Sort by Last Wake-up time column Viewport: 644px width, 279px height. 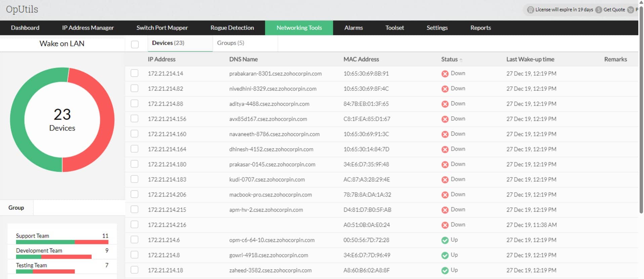point(530,59)
